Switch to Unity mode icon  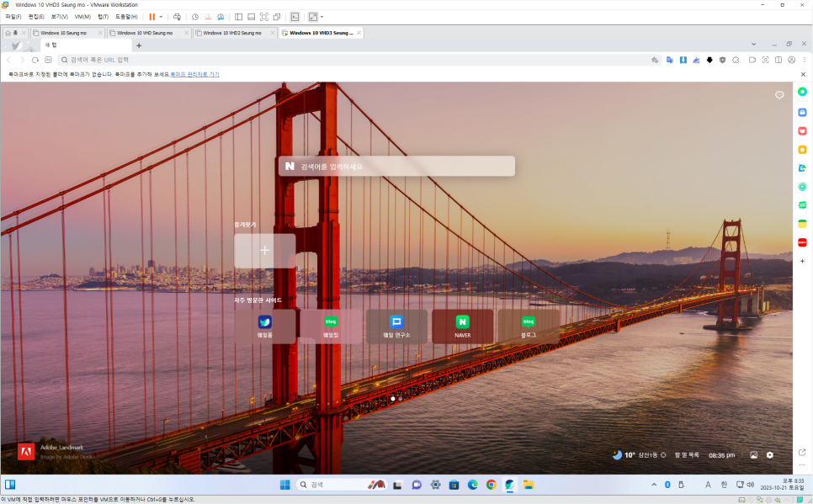click(x=277, y=17)
